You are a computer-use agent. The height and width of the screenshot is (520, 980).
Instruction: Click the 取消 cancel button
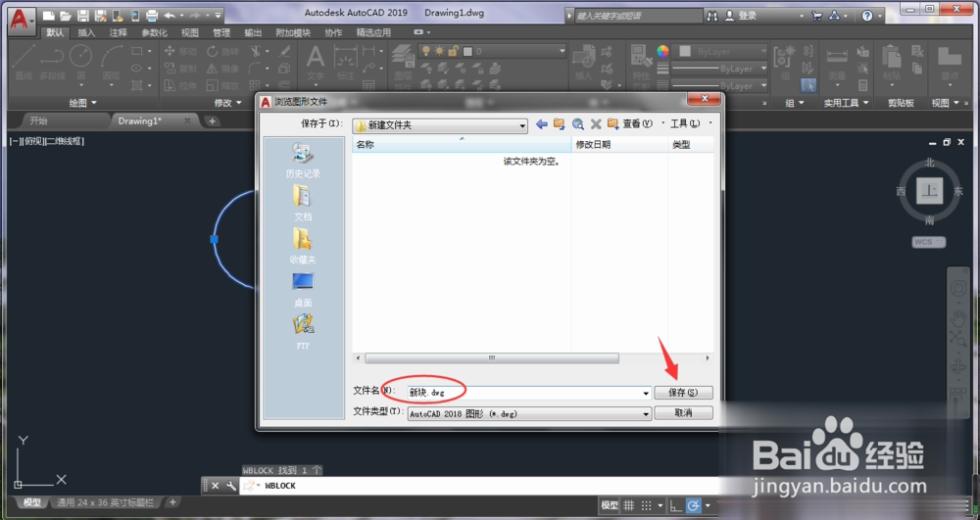click(683, 413)
